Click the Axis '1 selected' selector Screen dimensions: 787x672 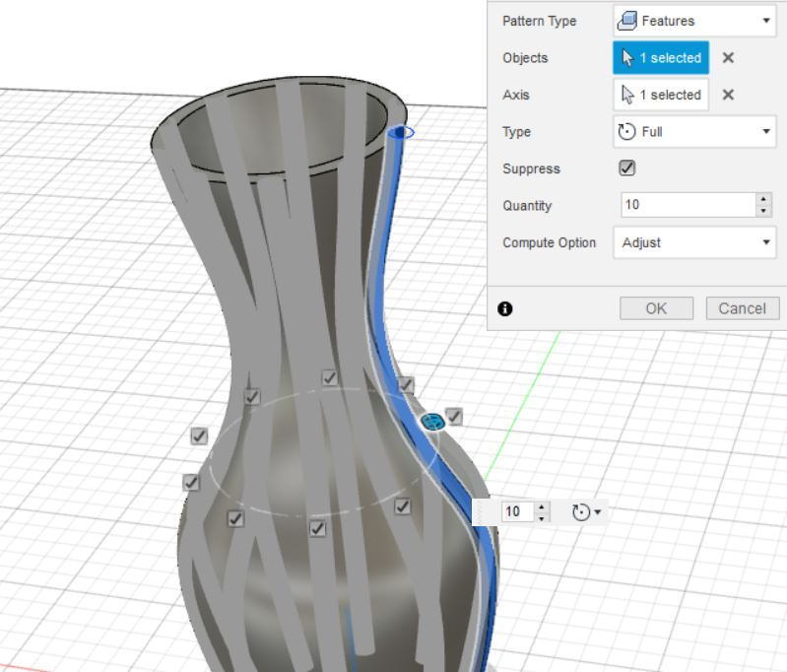pos(661,95)
